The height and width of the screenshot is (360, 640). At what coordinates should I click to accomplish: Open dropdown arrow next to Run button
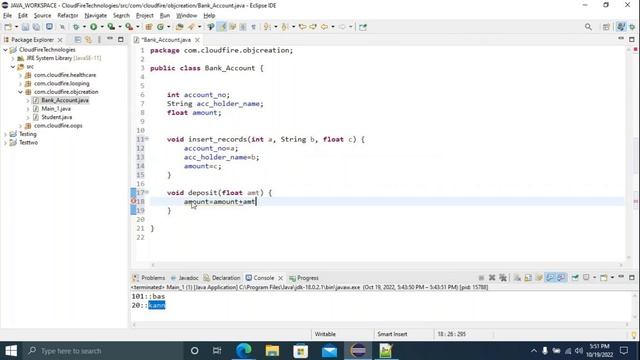point(102,27)
